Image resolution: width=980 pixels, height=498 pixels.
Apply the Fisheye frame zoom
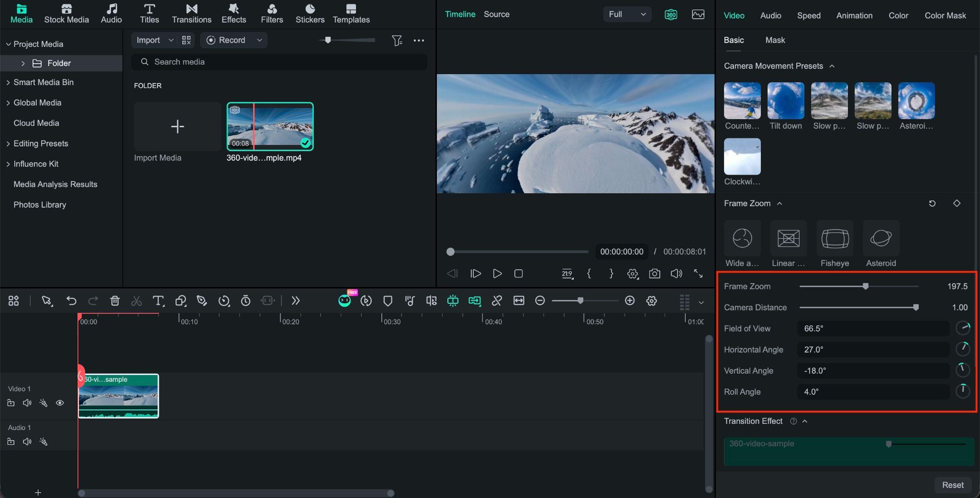pyautogui.click(x=835, y=238)
